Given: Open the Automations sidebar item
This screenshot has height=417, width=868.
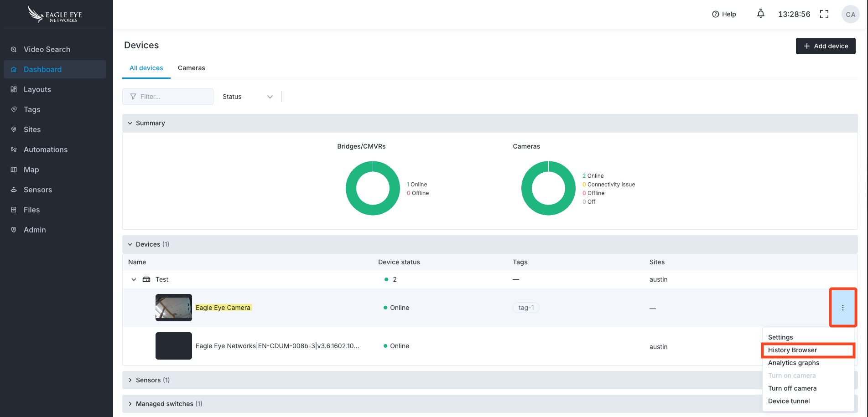Looking at the screenshot, I should point(45,149).
